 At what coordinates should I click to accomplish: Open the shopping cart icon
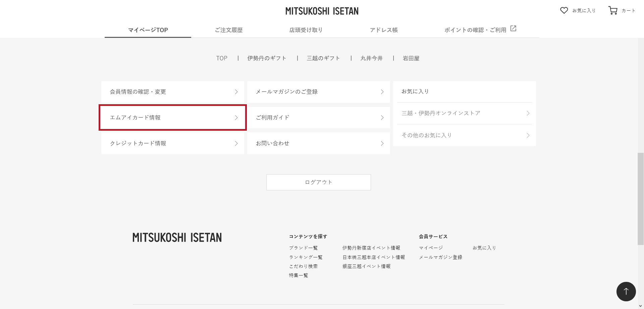point(613,10)
